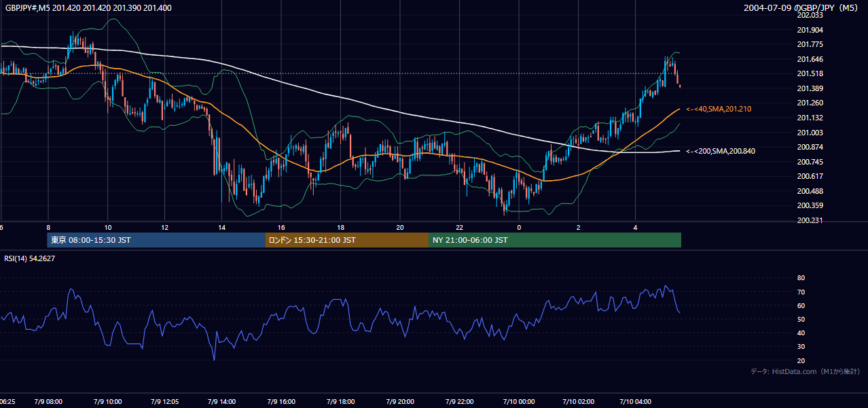Viewport: 868px width, 408px height.
Task: Click RSI scale level 70
Action: click(801, 292)
